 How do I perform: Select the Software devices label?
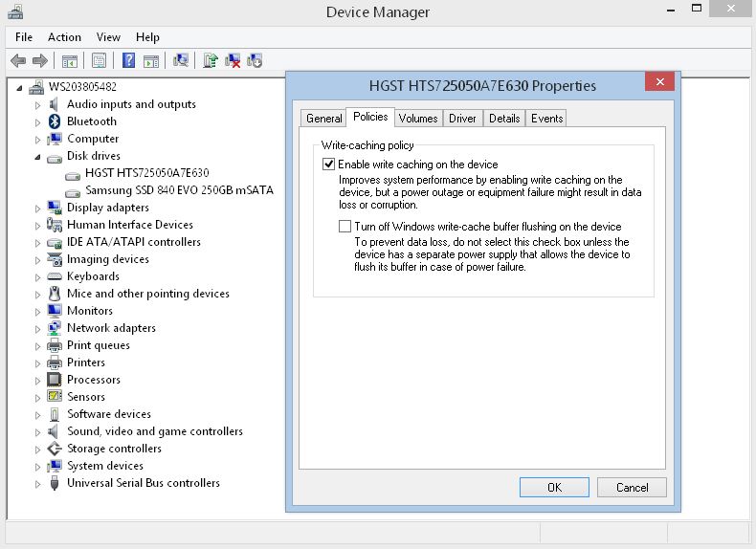coord(109,414)
